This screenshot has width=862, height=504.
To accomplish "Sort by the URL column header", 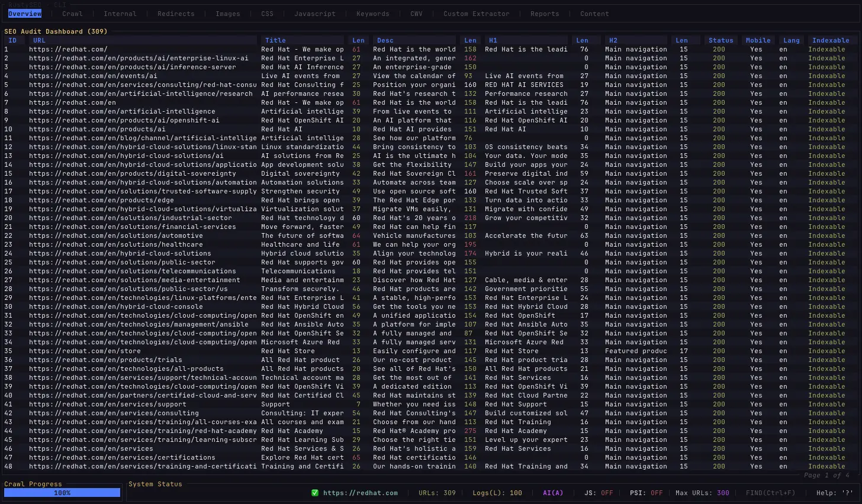I will click(39, 40).
